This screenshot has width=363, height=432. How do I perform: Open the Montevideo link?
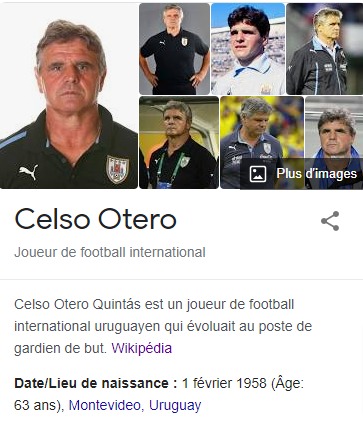[105, 405]
